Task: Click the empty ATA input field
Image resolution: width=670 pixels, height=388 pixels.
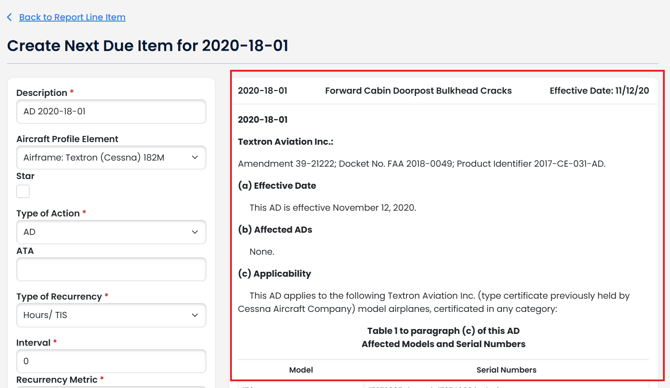Action: pos(111,269)
